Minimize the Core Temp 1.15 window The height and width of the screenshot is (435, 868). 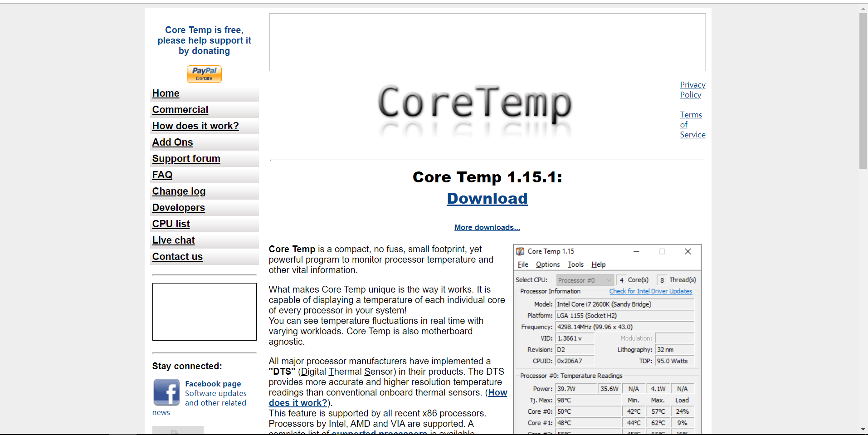click(x=636, y=251)
